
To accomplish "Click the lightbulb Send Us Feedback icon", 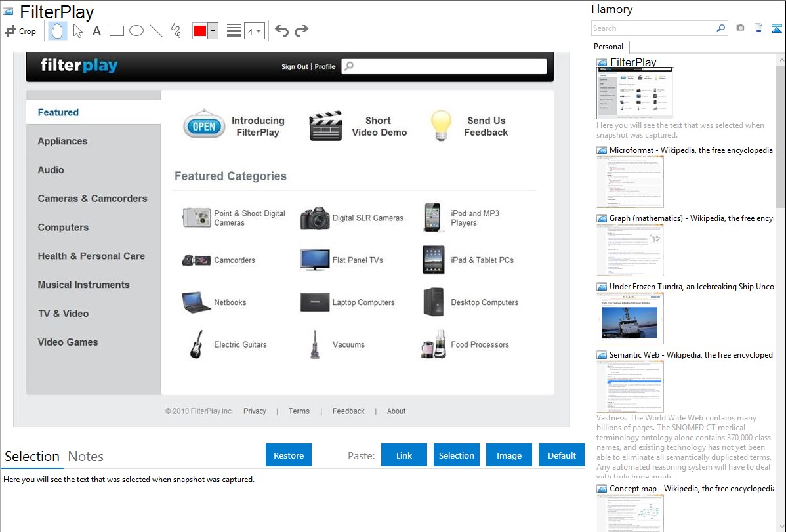I will [x=441, y=125].
